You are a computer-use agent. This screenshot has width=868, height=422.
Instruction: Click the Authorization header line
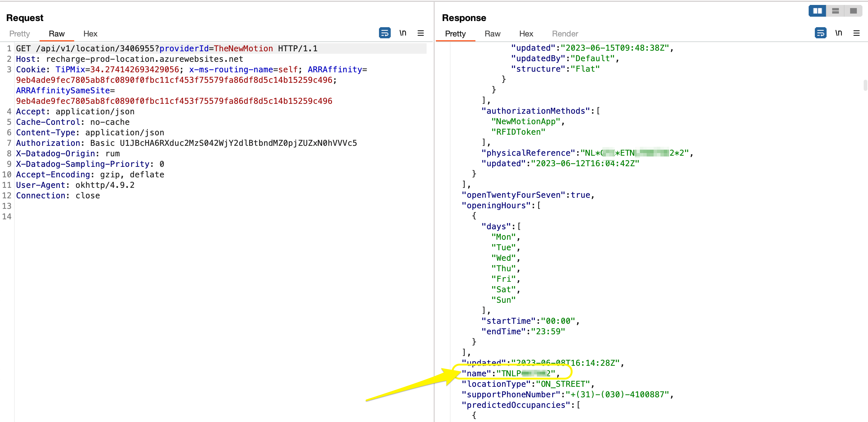pyautogui.click(x=186, y=143)
